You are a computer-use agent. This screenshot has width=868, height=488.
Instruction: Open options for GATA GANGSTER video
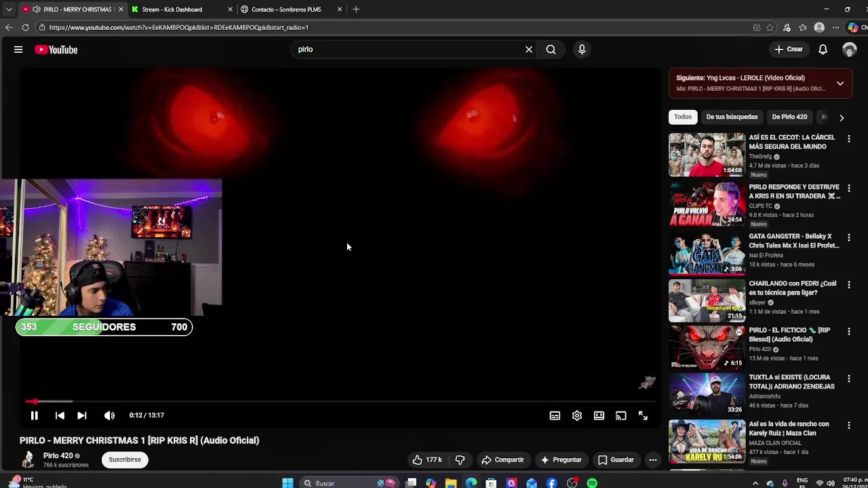tap(848, 238)
